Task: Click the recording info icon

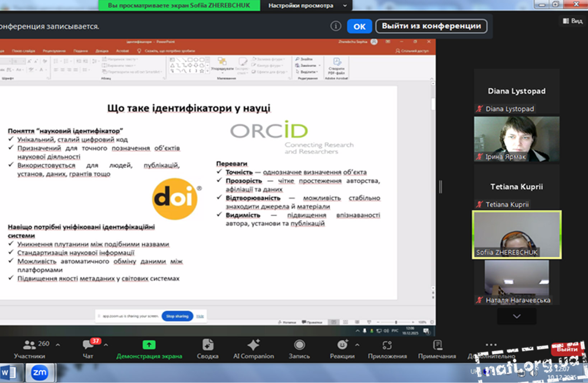Action: point(336,26)
